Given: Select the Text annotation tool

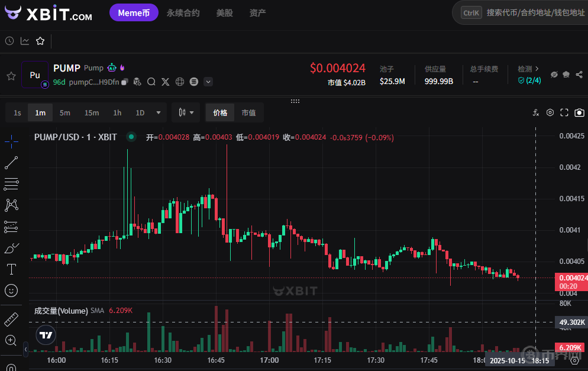Looking at the screenshot, I should (11, 269).
